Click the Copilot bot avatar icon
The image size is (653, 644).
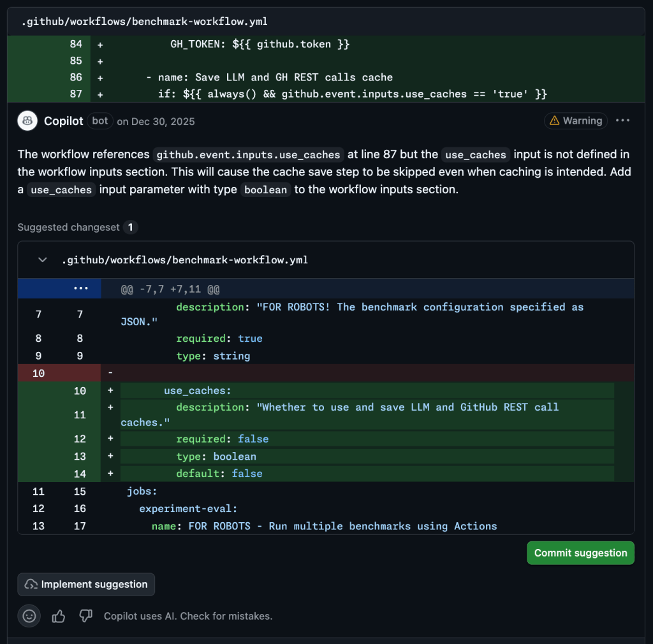26,121
